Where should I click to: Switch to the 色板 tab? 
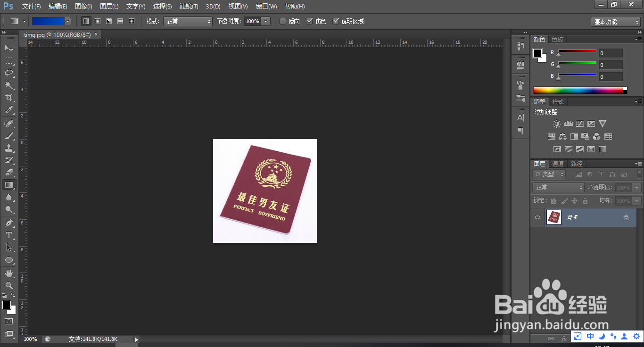point(558,40)
